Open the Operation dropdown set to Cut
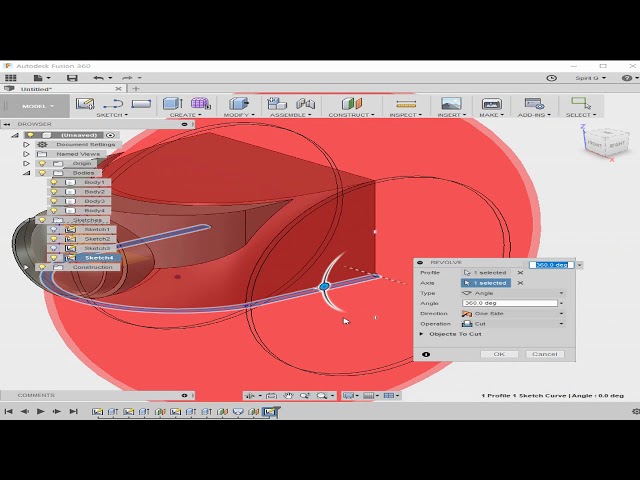The height and width of the screenshot is (480, 640). pyautogui.click(x=511, y=323)
